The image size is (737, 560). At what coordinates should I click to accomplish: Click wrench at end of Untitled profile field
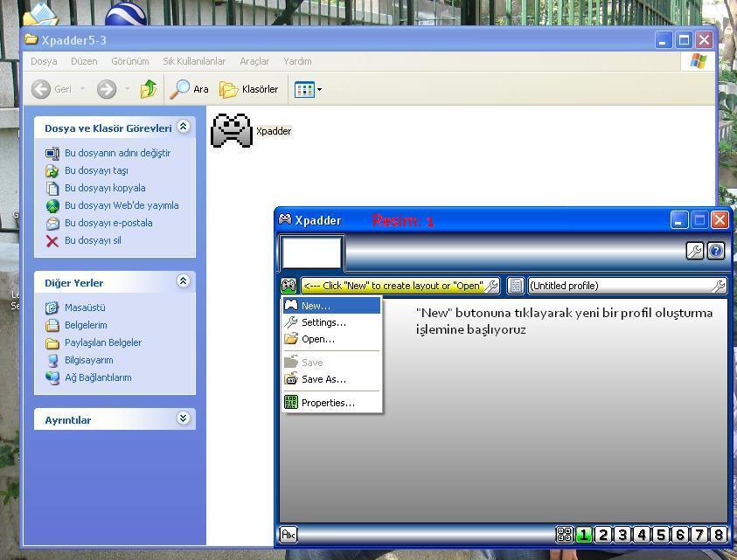pyautogui.click(x=718, y=286)
